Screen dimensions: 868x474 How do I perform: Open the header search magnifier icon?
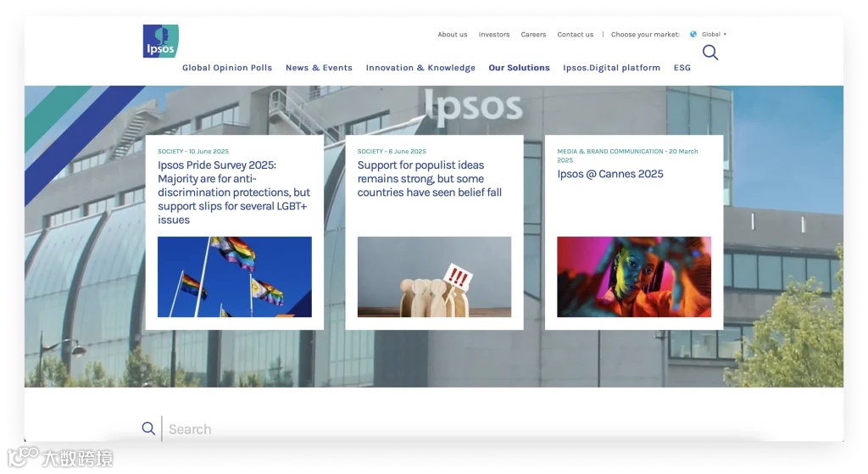pyautogui.click(x=710, y=53)
